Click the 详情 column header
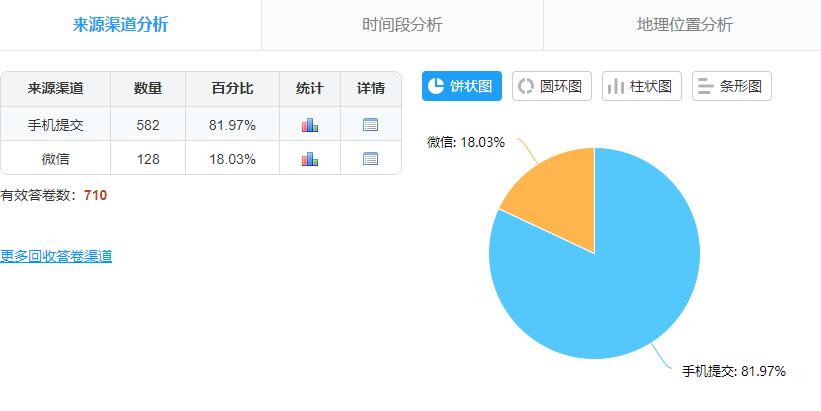The image size is (821, 411). 371,88
